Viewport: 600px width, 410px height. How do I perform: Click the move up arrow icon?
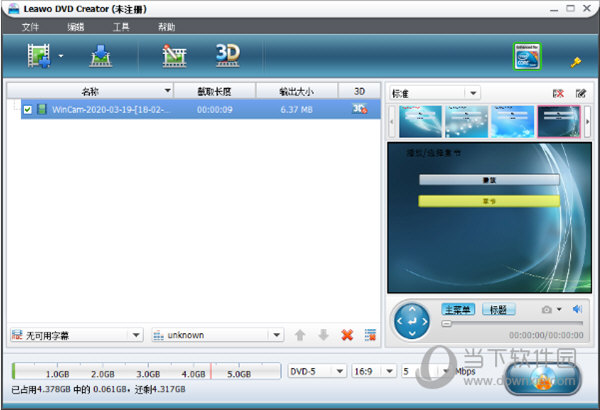tap(301, 335)
